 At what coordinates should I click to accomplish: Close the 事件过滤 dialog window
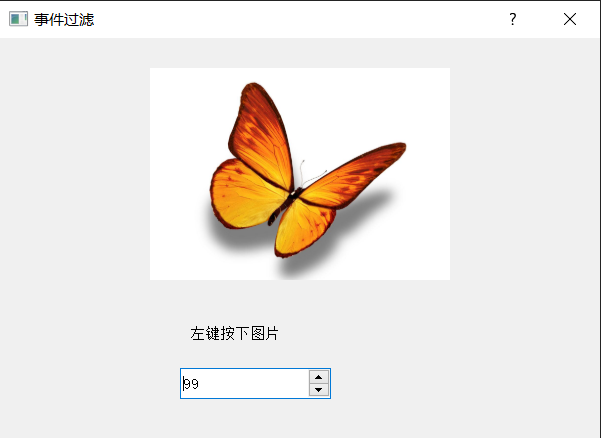click(570, 19)
